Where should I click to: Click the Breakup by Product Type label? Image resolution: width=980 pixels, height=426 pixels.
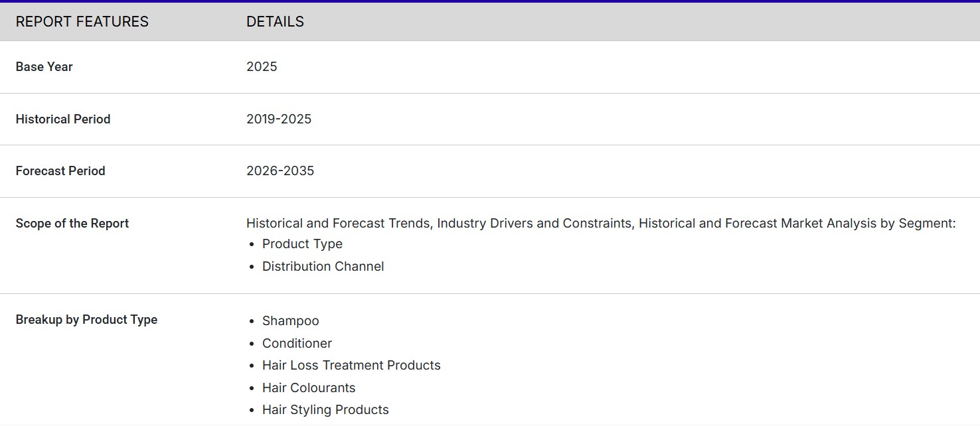click(86, 320)
